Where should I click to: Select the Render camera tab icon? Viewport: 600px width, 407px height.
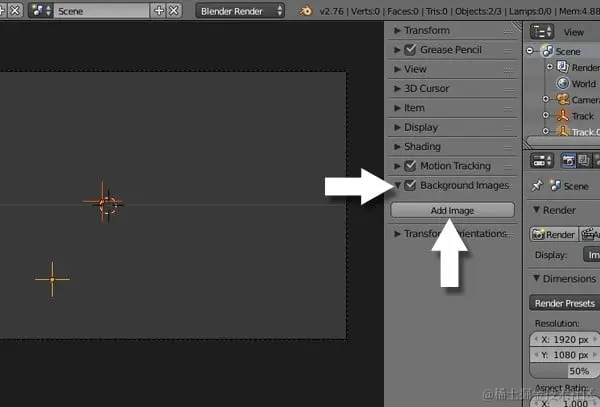pyautogui.click(x=568, y=161)
